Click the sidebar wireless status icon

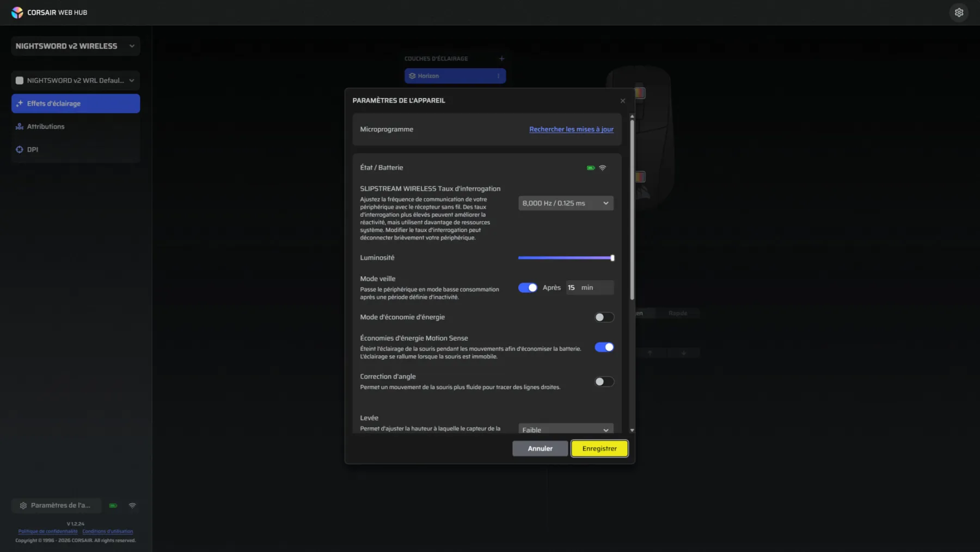coord(132,506)
